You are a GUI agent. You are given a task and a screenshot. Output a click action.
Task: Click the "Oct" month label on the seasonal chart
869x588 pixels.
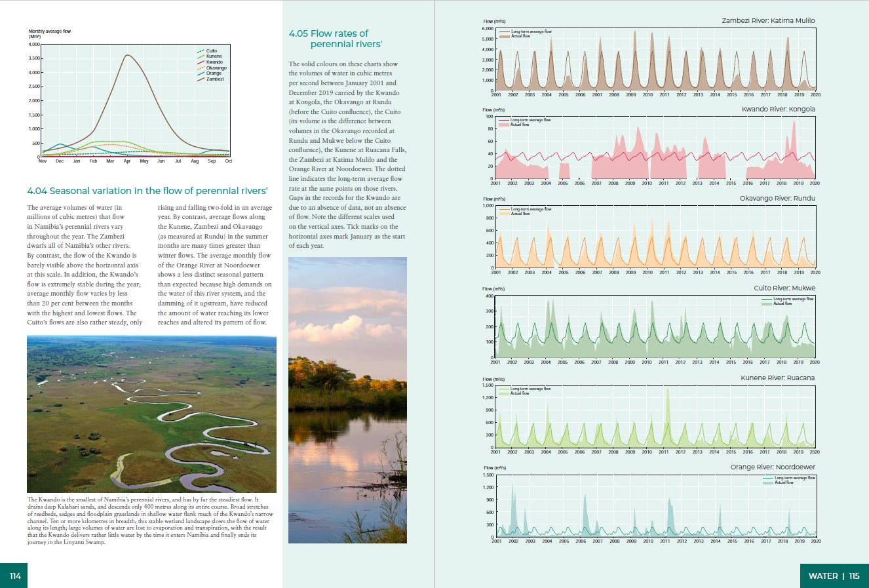click(x=229, y=161)
